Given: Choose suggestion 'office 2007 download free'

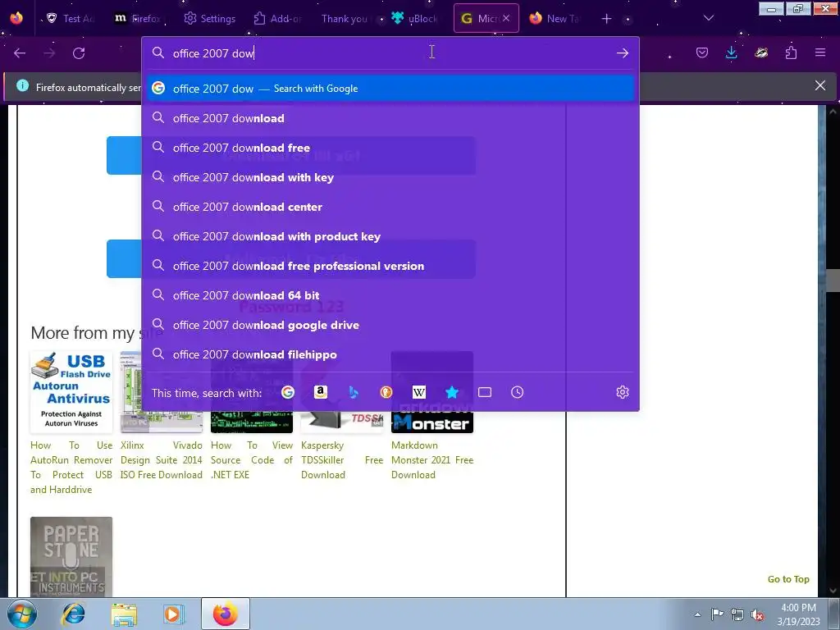Looking at the screenshot, I should pyautogui.click(x=390, y=148).
